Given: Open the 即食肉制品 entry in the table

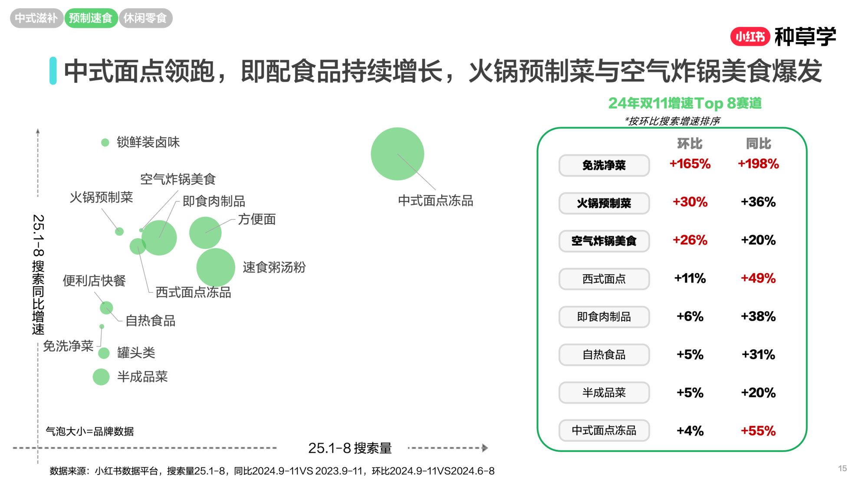Looking at the screenshot, I should pyautogui.click(x=604, y=317).
